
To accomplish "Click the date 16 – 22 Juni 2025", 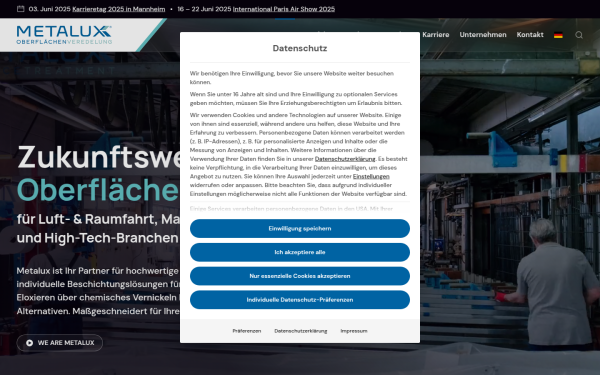I will point(204,9).
